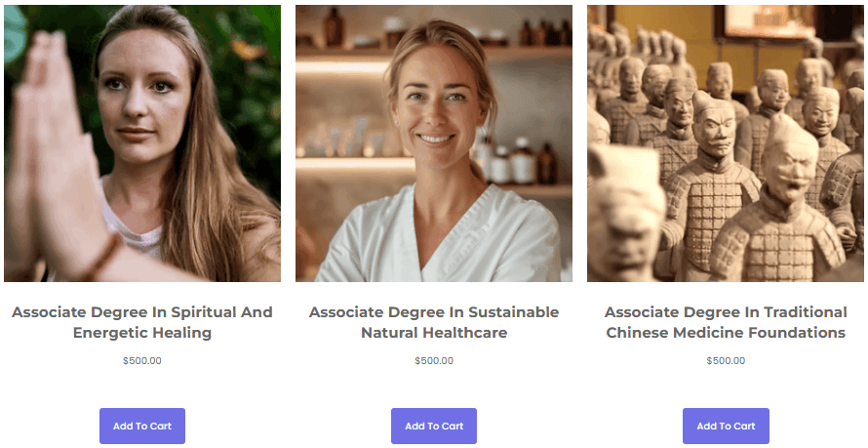This screenshot has height=448, width=868.
Task: Open Associate Degree In Traditional Chinese Medicine title
Action: [x=726, y=322]
